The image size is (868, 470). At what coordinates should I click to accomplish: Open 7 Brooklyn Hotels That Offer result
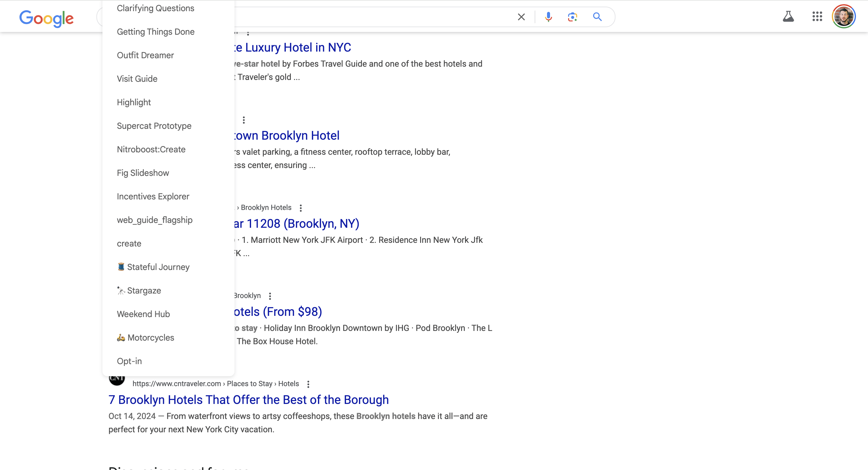pyautogui.click(x=249, y=399)
